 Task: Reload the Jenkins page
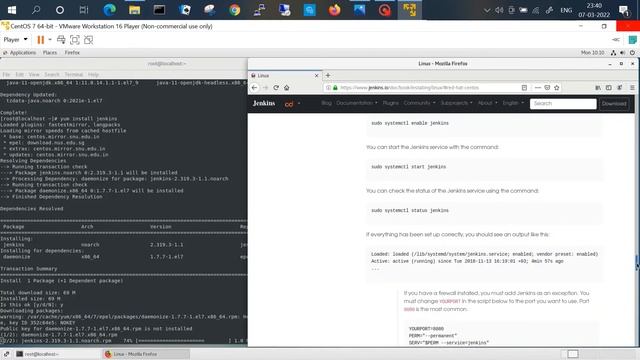pyautogui.click(x=276, y=87)
